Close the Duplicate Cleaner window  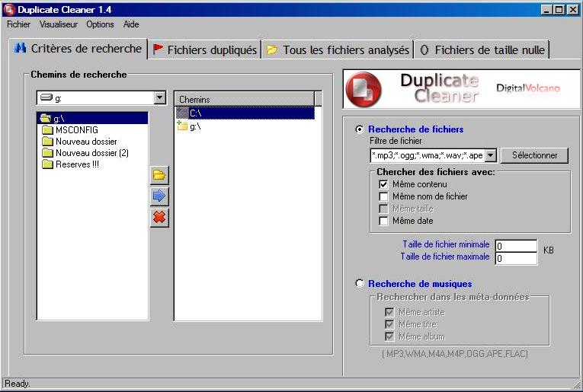point(573,10)
